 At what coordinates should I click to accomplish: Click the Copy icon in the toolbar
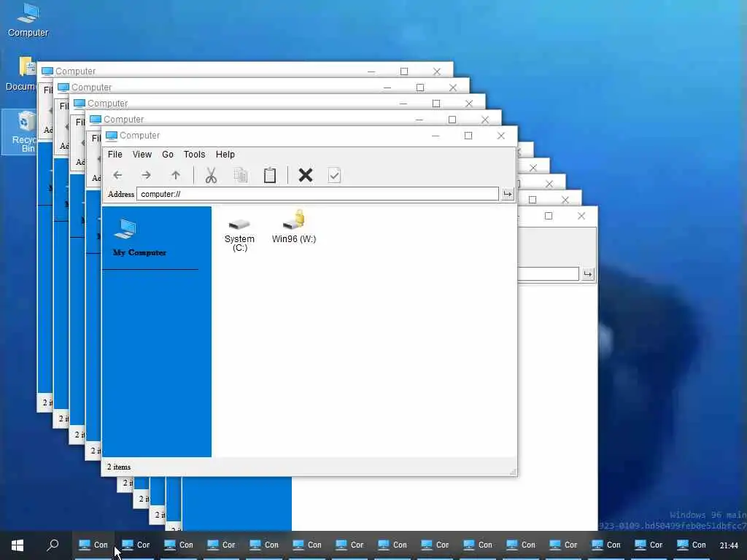click(x=241, y=175)
